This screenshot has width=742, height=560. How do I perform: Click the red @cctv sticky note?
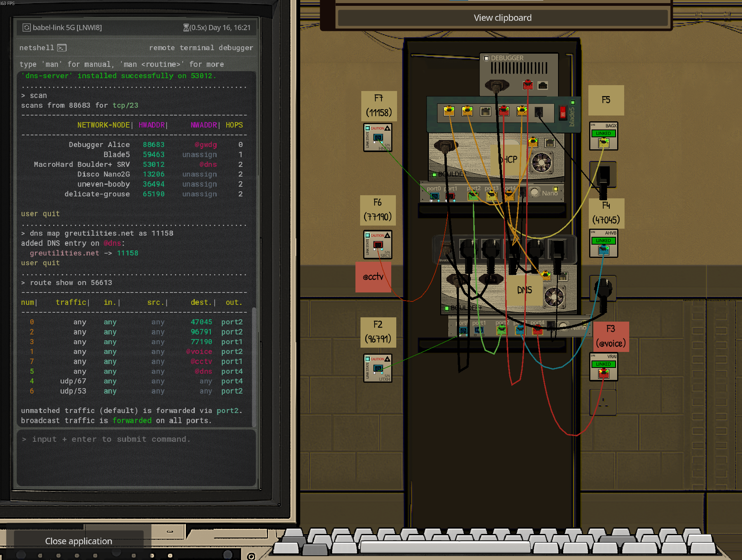[x=373, y=277]
